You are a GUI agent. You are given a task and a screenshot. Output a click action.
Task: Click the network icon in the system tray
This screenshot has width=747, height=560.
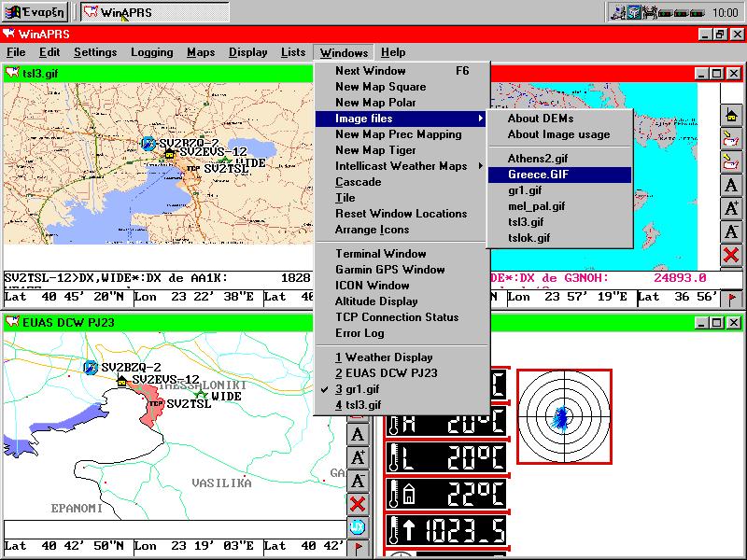[x=618, y=12]
